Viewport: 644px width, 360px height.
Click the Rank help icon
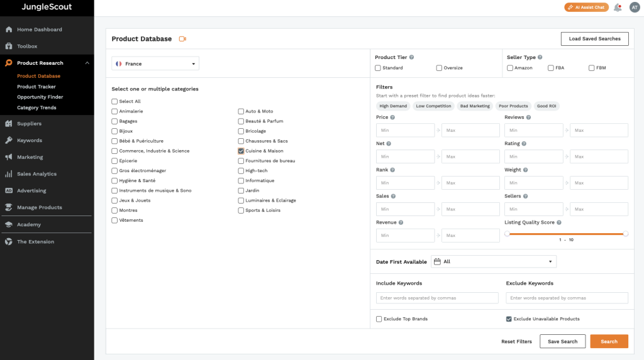click(392, 170)
